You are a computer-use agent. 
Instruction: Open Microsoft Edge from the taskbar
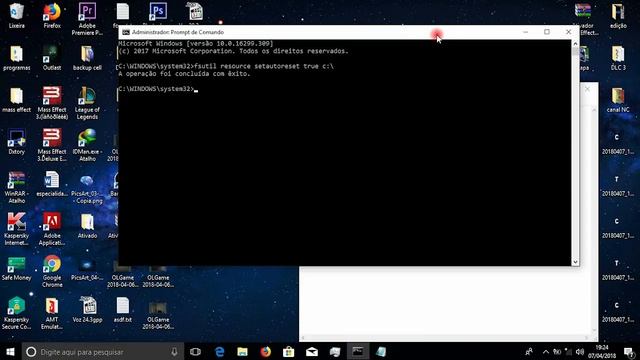point(220,351)
